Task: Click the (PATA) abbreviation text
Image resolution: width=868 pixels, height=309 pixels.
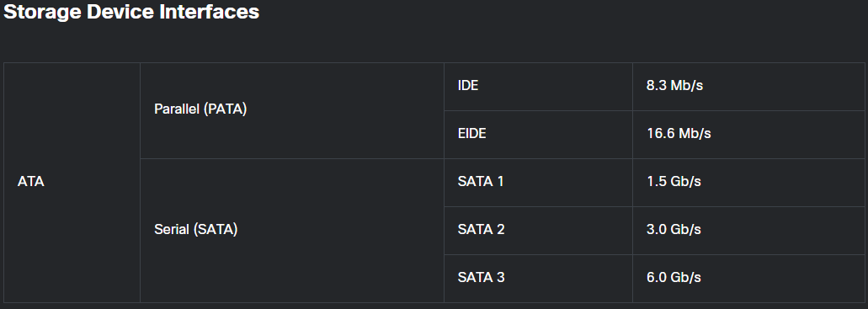Action: coord(226,109)
